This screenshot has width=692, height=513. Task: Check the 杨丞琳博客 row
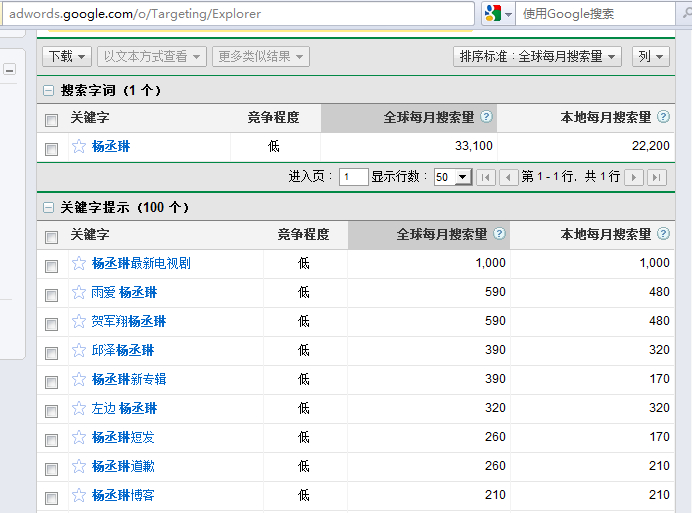pos(52,498)
